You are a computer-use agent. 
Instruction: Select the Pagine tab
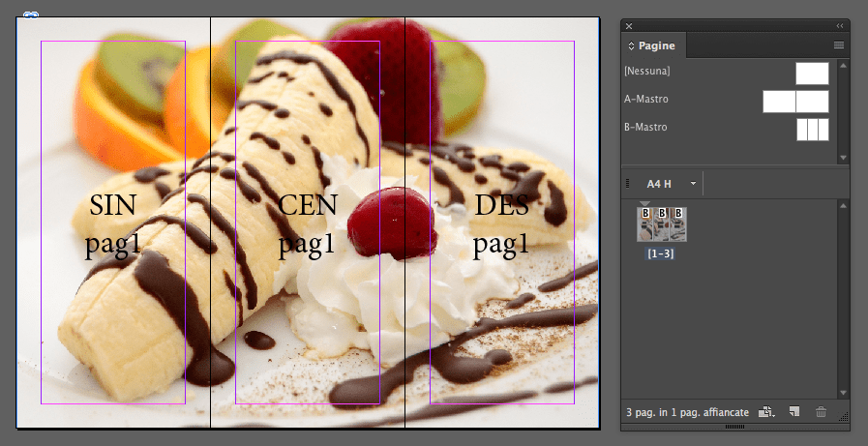(654, 45)
